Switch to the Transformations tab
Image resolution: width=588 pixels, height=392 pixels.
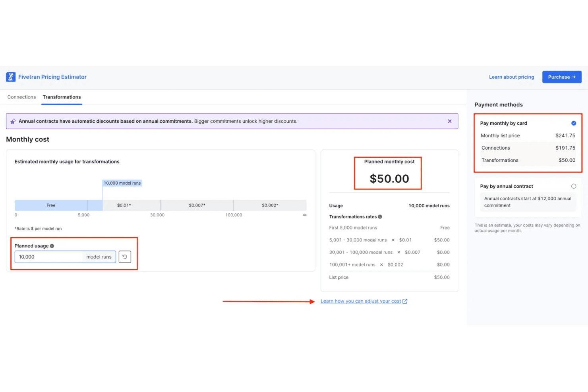tap(62, 97)
